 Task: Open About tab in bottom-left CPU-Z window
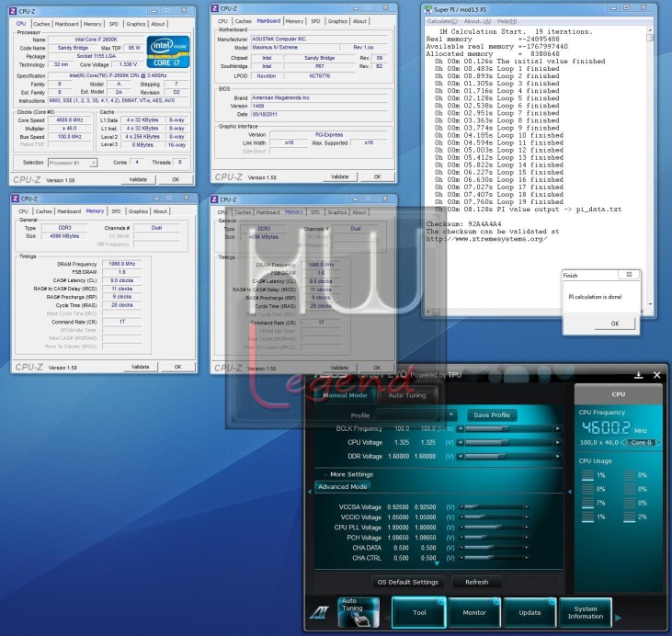(160, 211)
